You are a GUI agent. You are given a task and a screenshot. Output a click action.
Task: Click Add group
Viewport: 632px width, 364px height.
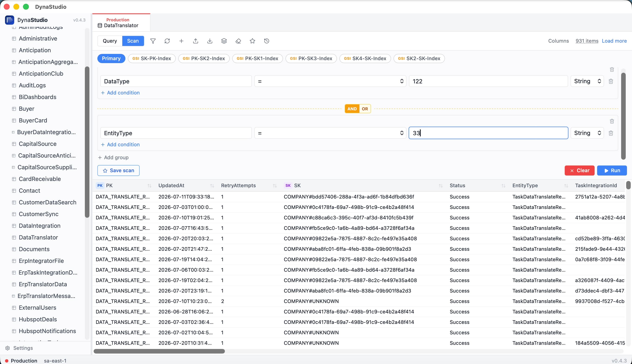click(x=113, y=158)
